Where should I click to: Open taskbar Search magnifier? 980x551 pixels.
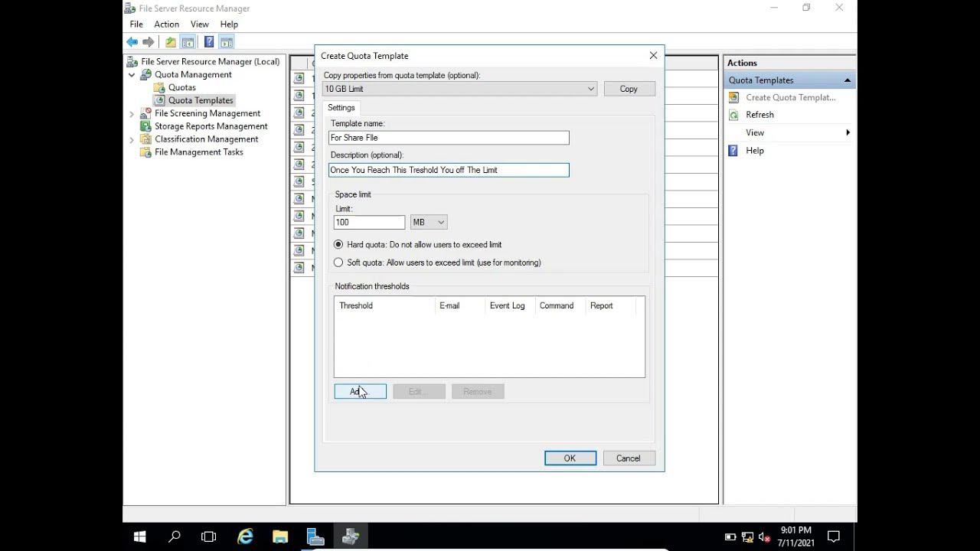click(x=175, y=536)
